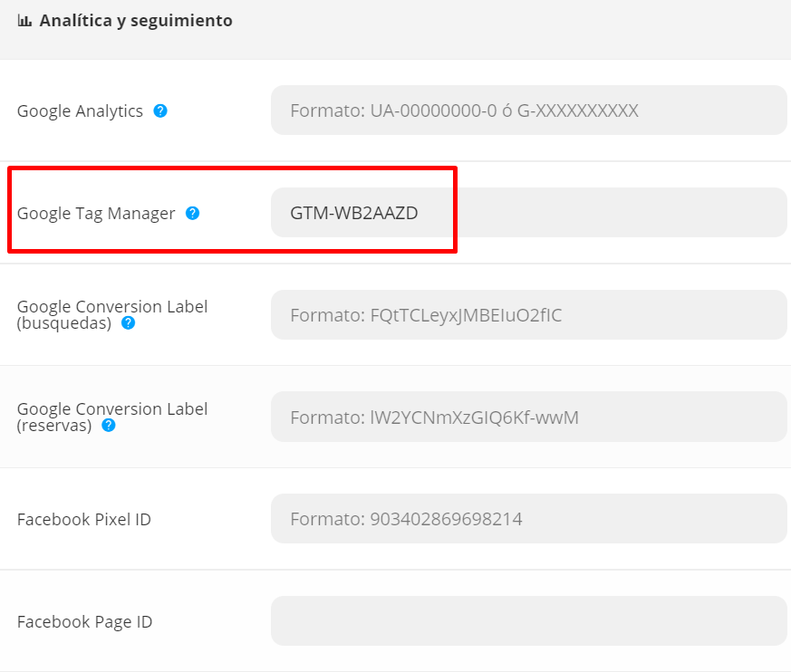Open help for Conversion Label (reservas)

pos(108,425)
